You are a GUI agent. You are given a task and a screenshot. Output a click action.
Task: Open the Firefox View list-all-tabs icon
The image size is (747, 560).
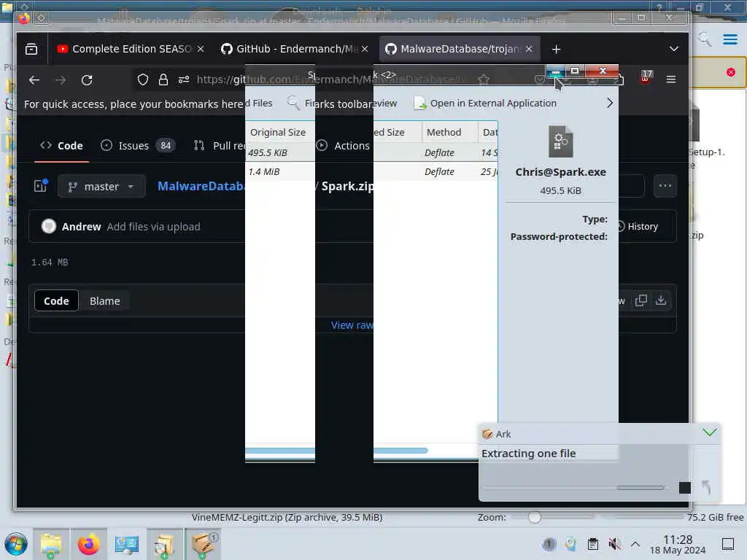[x=31, y=49]
